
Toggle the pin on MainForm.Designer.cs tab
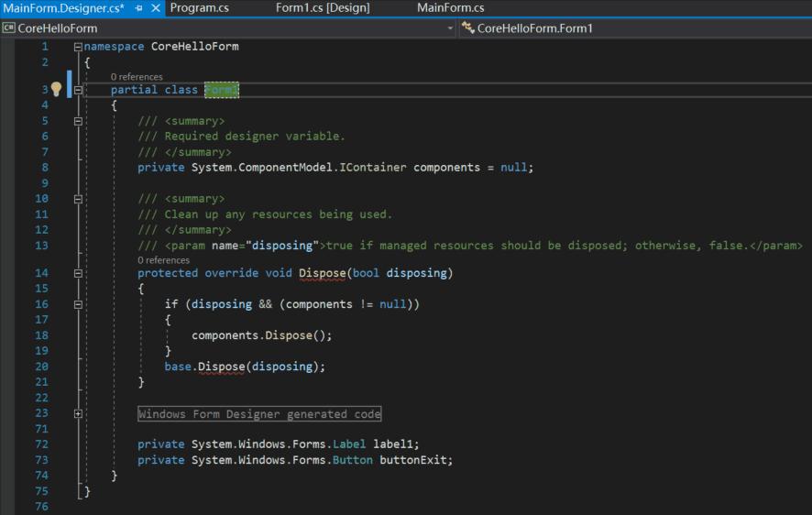pos(138,8)
